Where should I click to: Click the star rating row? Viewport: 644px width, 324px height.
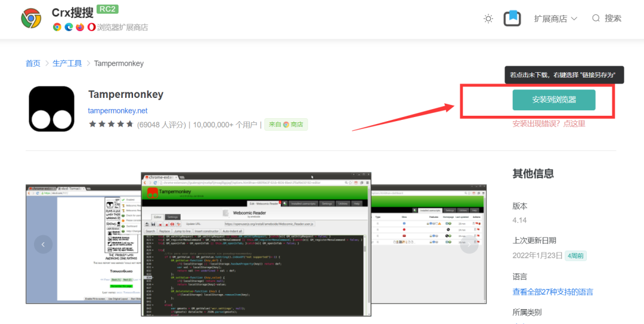point(111,124)
